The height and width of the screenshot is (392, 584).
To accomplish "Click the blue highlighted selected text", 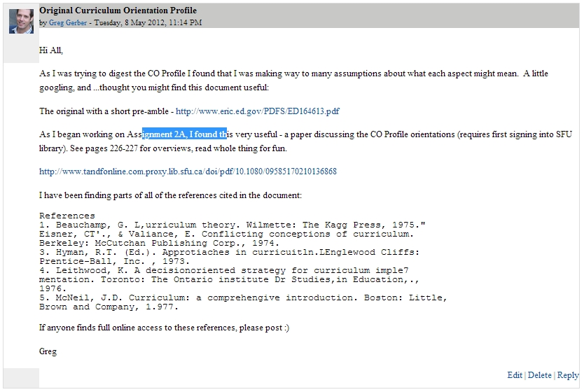I will click(x=184, y=134).
